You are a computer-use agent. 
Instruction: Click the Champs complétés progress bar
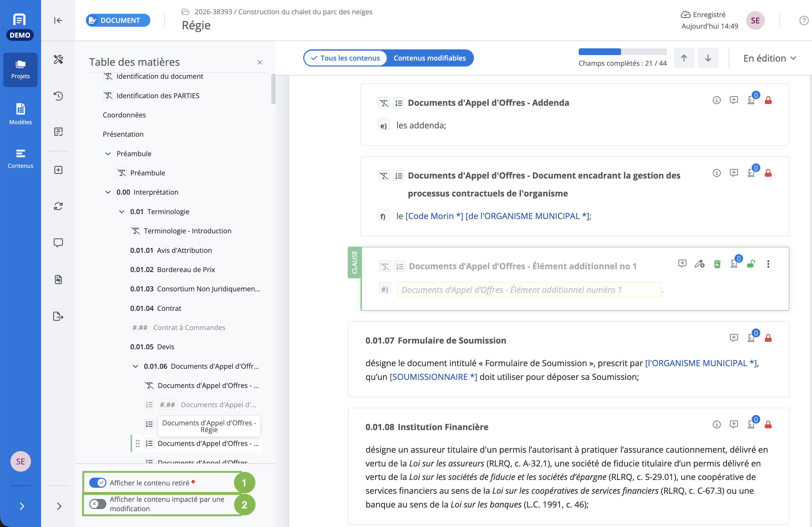click(x=622, y=52)
